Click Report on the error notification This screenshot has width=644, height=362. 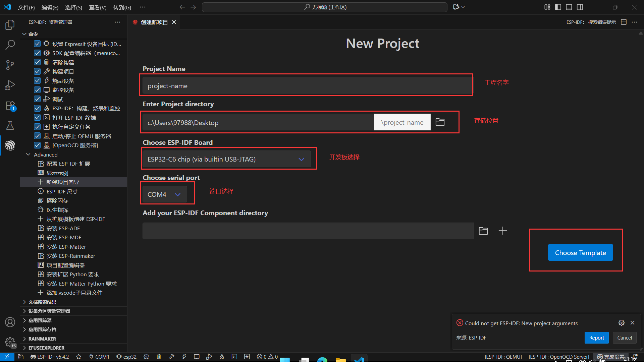(x=596, y=338)
